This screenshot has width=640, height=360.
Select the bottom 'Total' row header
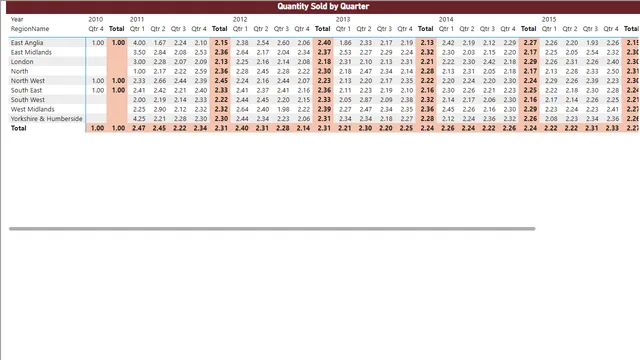click(18, 128)
